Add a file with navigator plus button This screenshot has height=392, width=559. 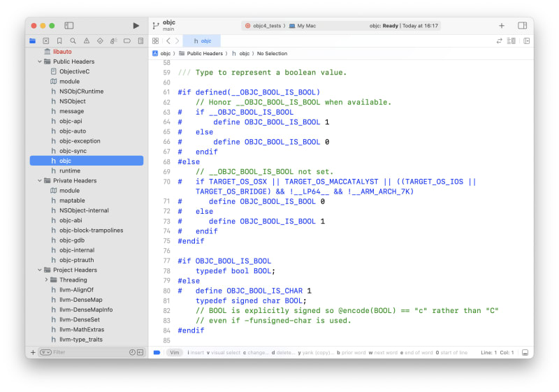pyautogui.click(x=33, y=352)
